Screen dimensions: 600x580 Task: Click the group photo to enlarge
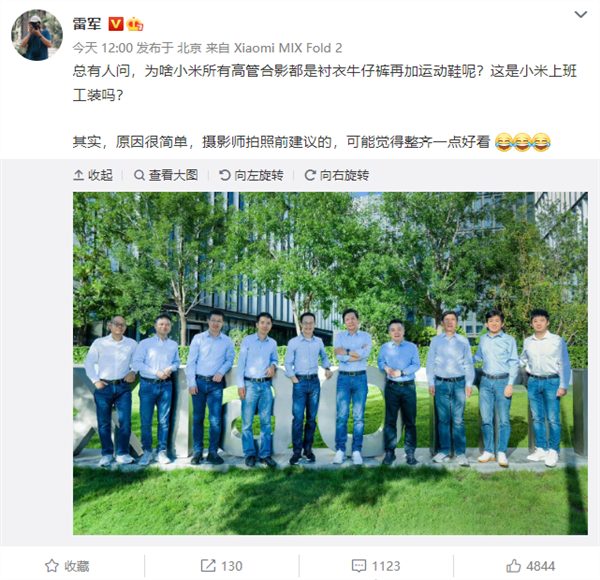coord(330,363)
